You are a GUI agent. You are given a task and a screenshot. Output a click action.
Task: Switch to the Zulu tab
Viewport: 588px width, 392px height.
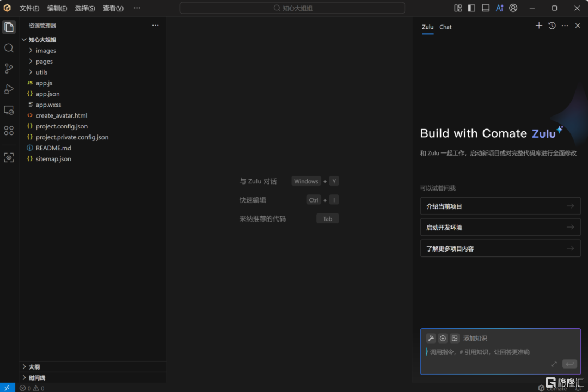pos(427,27)
